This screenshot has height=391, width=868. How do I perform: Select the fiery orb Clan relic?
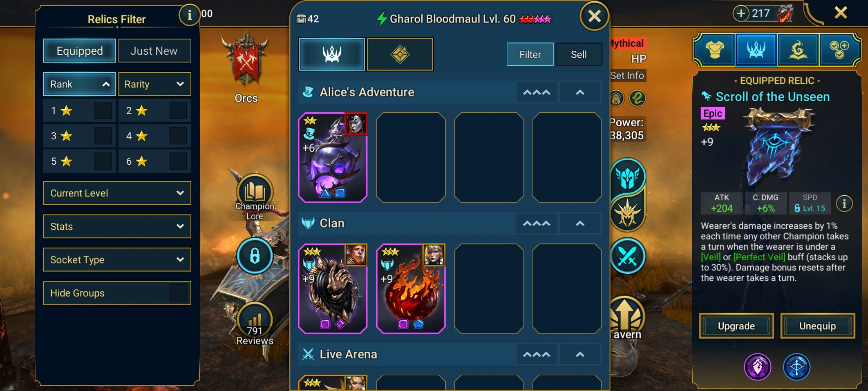[411, 288]
